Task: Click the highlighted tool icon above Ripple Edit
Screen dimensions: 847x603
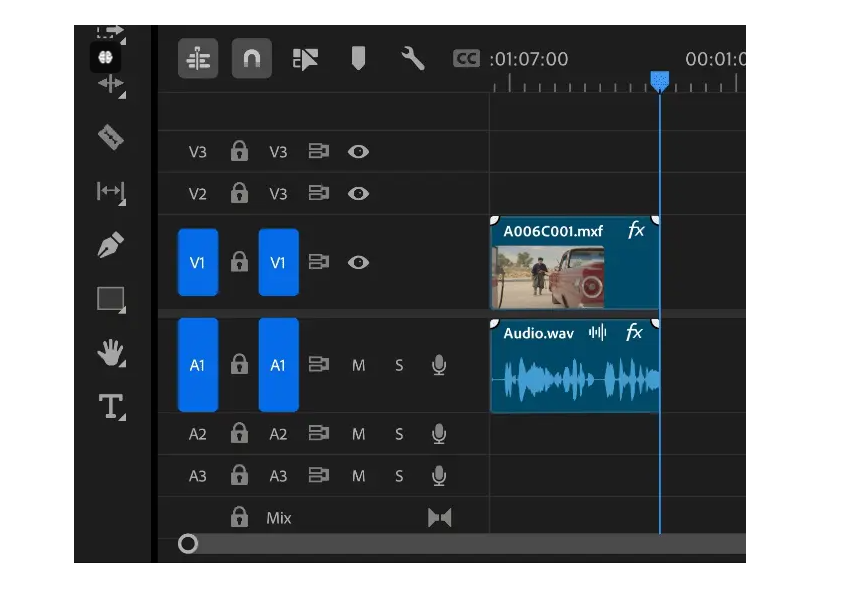Action: (x=105, y=57)
